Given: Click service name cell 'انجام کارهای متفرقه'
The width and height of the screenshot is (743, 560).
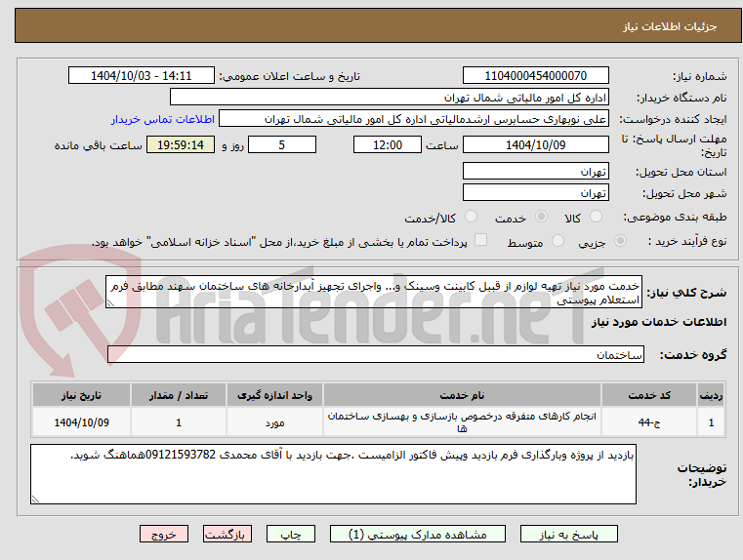Looking at the screenshot, I should click(462, 422).
